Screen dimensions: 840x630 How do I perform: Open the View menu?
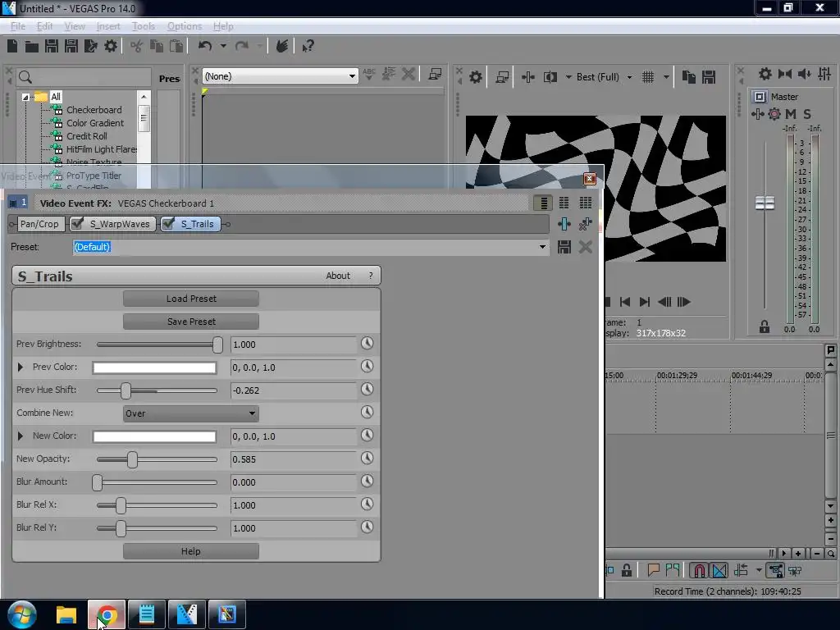75,26
